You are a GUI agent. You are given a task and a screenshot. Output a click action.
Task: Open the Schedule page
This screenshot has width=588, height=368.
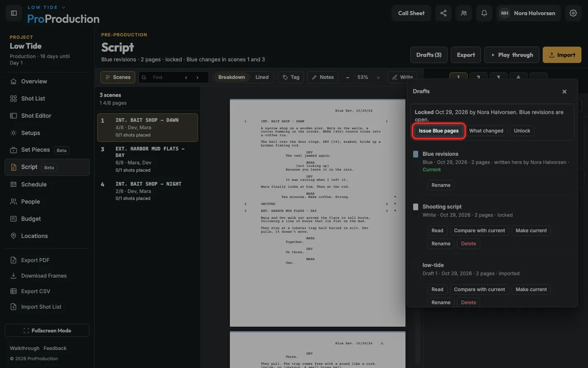[47, 184]
